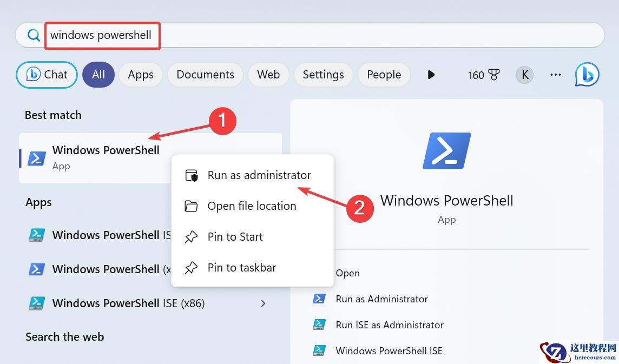Click the Bing chat icon at top right
This screenshot has height=364, width=619.
tap(587, 75)
